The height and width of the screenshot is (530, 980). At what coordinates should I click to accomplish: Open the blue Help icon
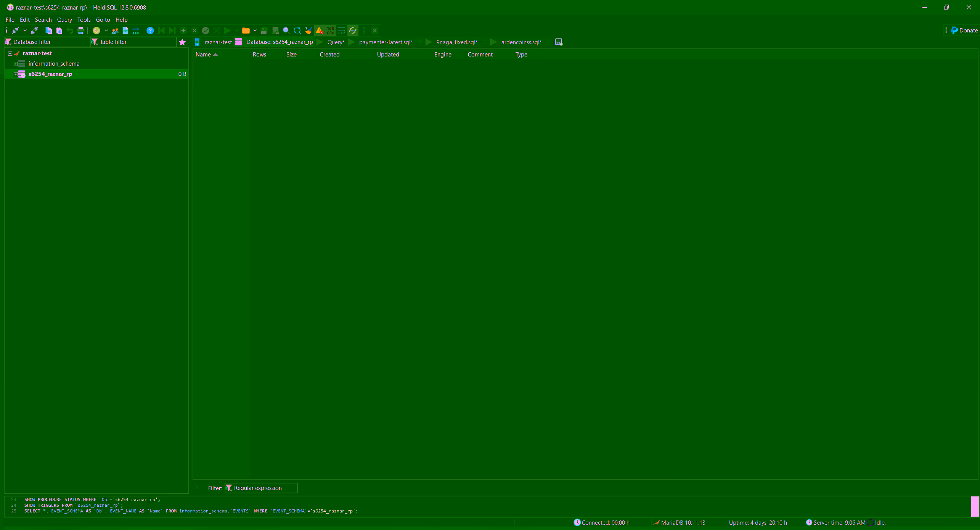(150, 31)
